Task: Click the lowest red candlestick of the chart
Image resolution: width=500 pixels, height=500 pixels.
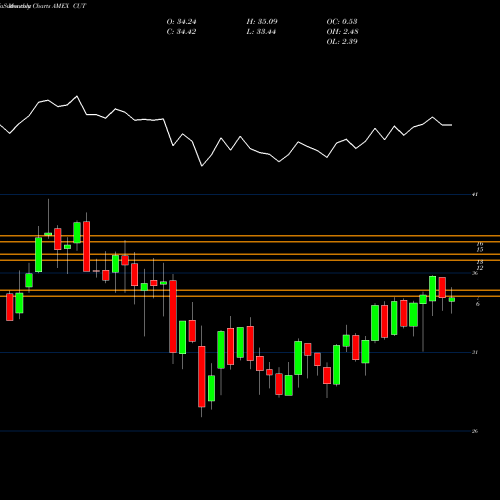Action: point(202,376)
